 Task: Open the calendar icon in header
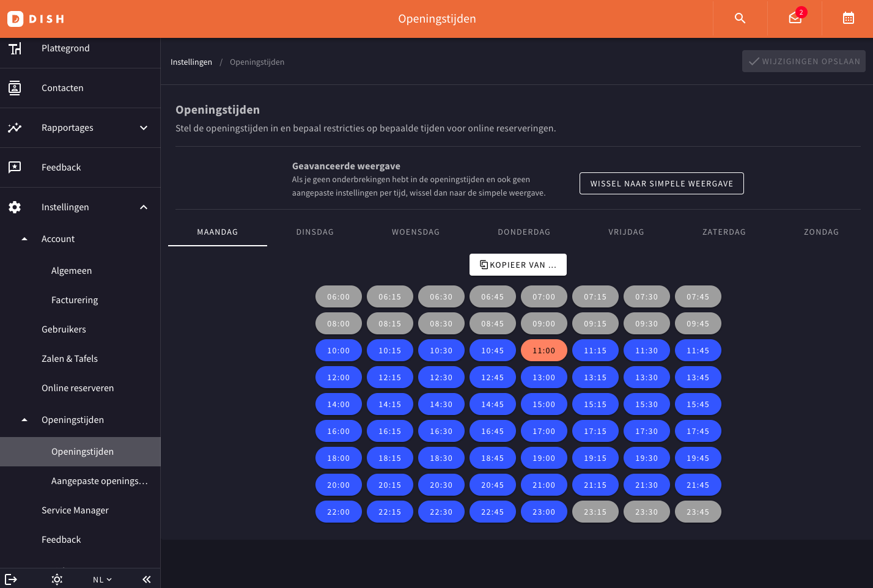[x=849, y=18]
